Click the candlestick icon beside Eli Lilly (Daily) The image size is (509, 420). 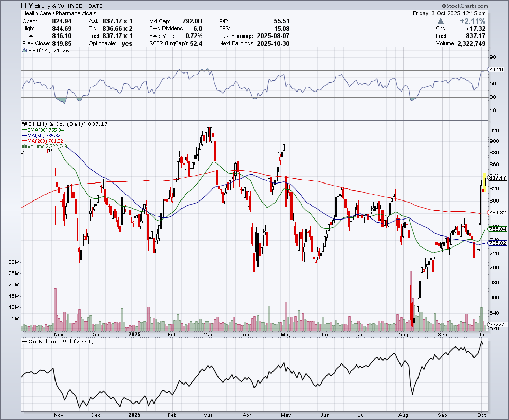24,124
